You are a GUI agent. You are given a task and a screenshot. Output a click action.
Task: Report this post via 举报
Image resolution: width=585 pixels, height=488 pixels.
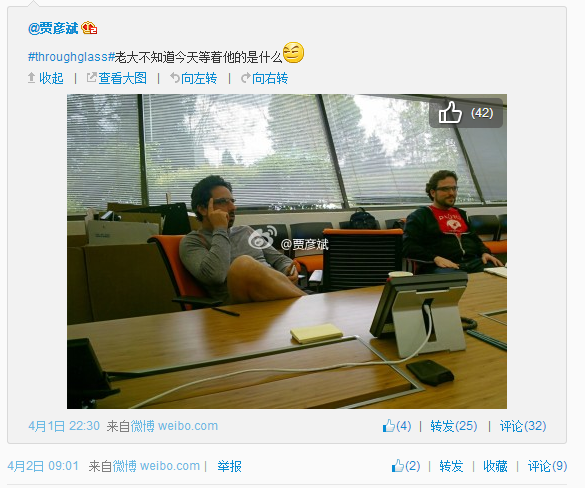tap(229, 466)
